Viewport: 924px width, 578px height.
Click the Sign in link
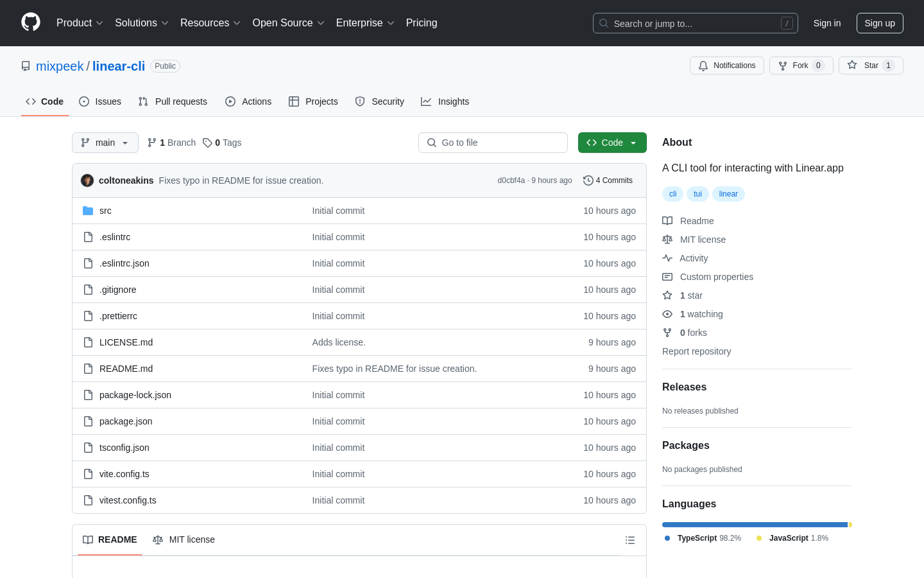click(x=827, y=23)
